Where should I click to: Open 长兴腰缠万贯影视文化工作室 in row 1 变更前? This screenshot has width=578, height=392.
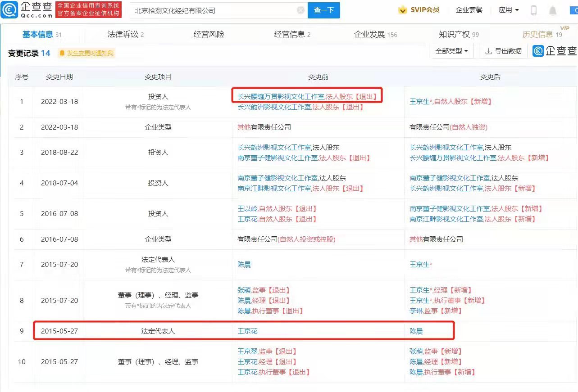pos(281,96)
